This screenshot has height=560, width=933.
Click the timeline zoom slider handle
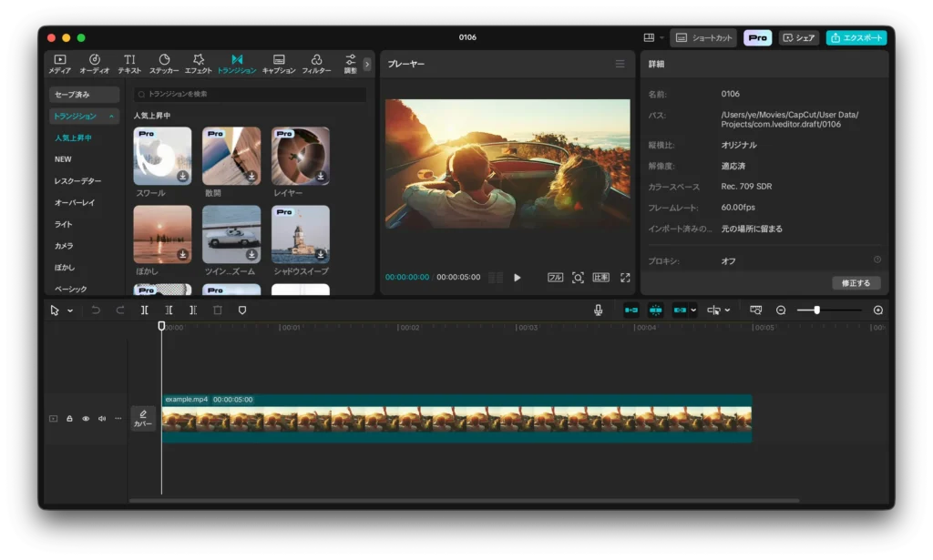[816, 311]
